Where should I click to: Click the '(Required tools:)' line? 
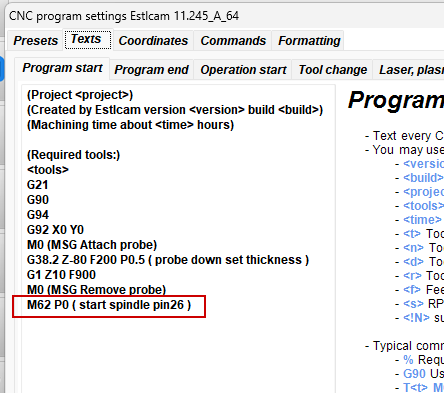click(73, 155)
